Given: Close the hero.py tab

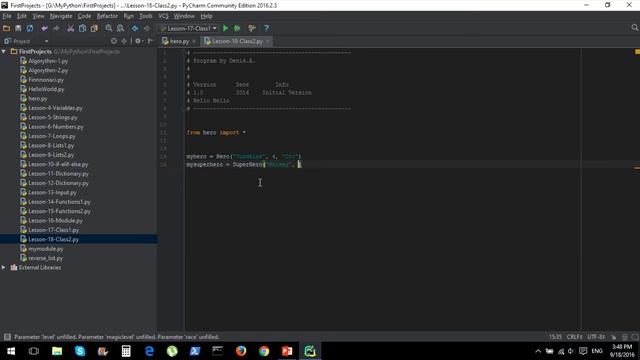Looking at the screenshot, I should (193, 41).
